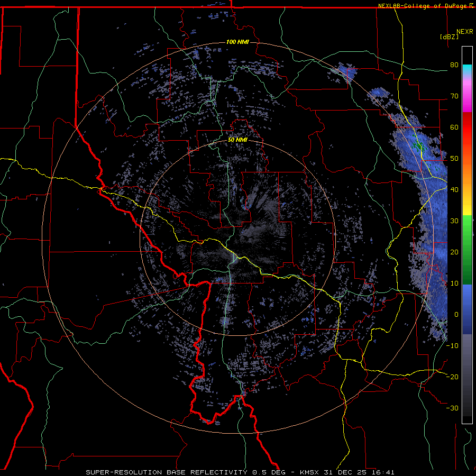The height and width of the screenshot is (476, 476).
Task: Click the 50 value on the dBZ scale
Action: coord(454,159)
